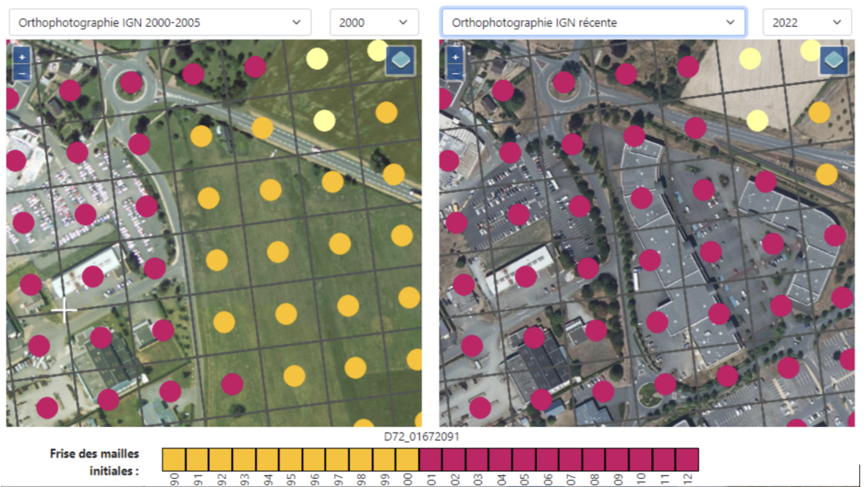Zoom out on the right 2022 map
Image resolution: width=868 pixels, height=487 pixels.
(x=455, y=73)
